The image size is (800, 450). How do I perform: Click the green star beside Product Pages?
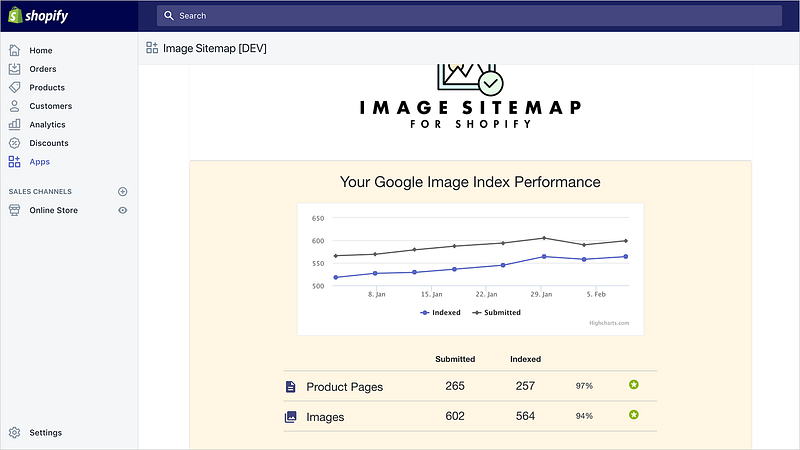pos(633,385)
